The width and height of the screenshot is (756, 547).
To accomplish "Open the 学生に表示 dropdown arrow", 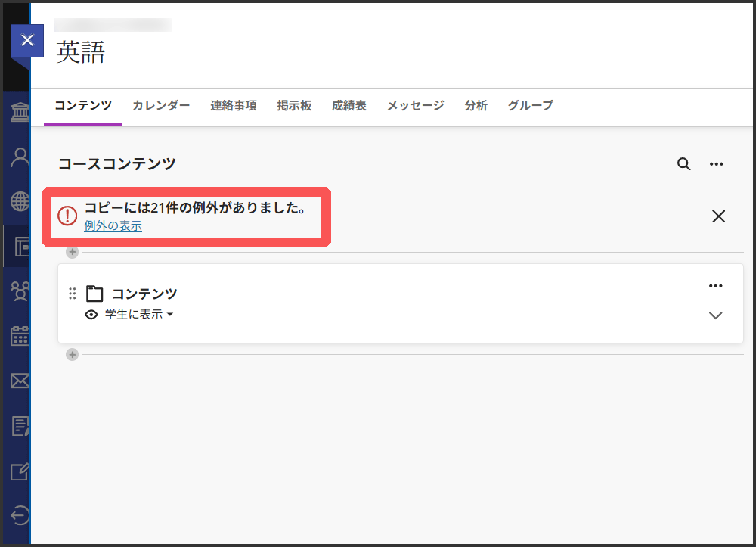I will [x=170, y=315].
